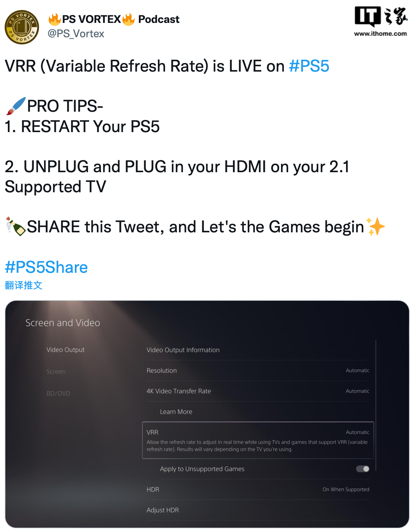Toggle Apply to Unsupported Games switch
Image resolution: width=413 pixels, height=532 pixels.
point(363,469)
